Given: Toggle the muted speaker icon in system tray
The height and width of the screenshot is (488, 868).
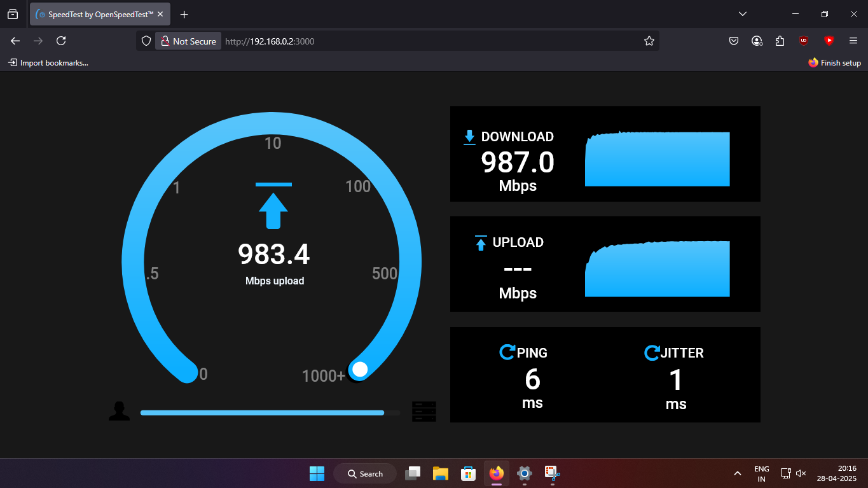Looking at the screenshot, I should tap(801, 473).
